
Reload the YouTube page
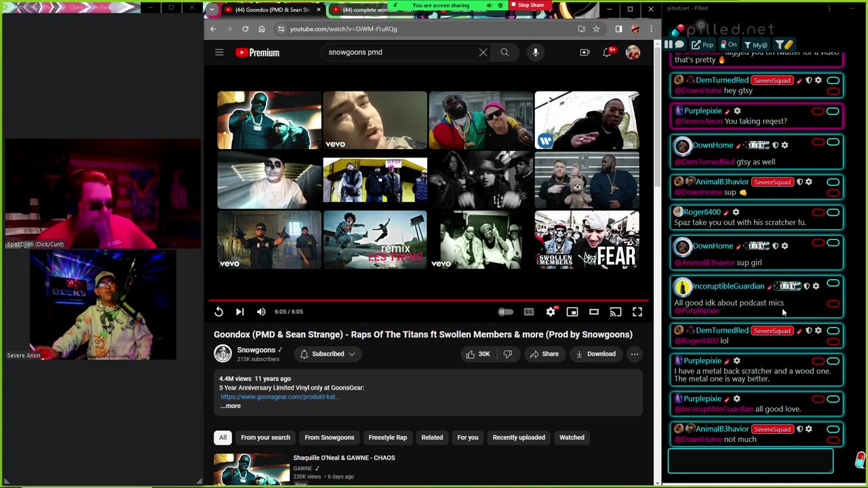pyautogui.click(x=245, y=29)
